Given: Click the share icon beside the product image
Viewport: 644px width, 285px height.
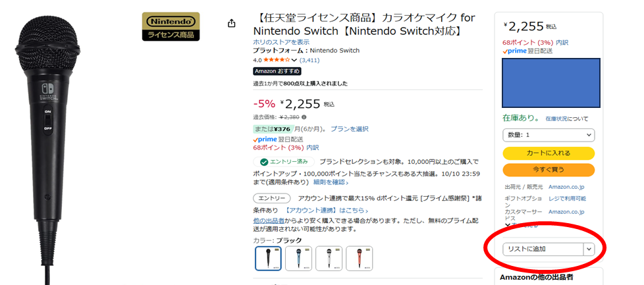Looking at the screenshot, I should [232, 24].
